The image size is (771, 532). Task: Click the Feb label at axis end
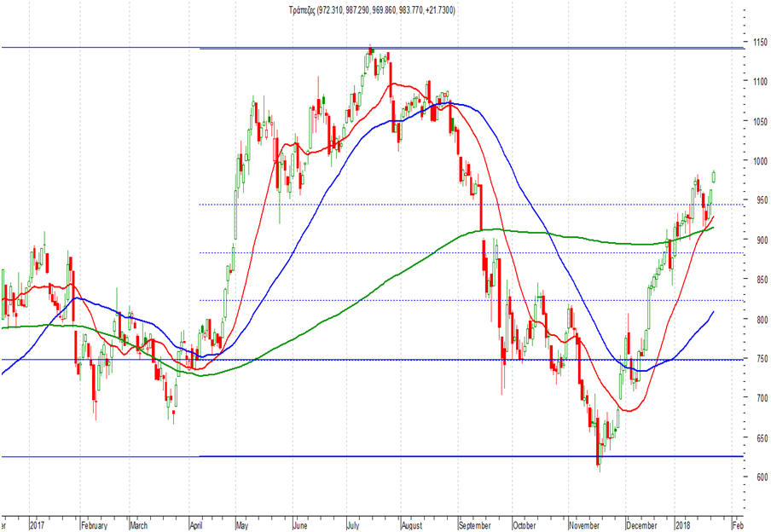click(x=738, y=526)
